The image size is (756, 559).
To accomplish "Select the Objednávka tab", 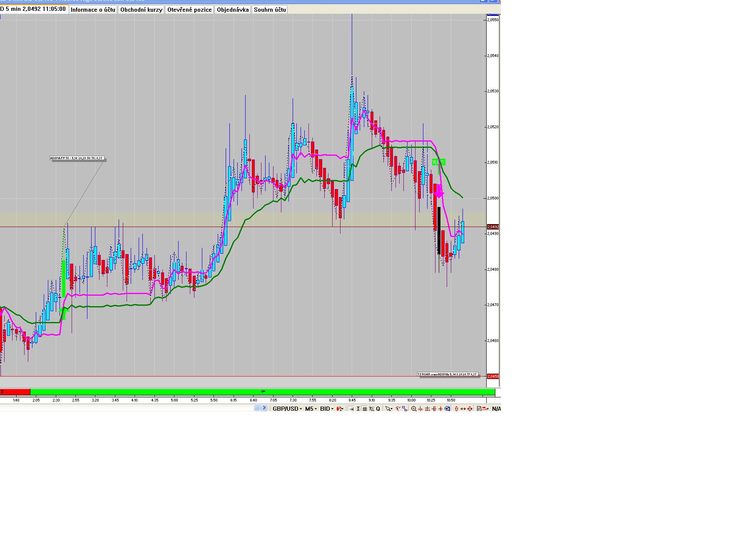I will 233,10.
